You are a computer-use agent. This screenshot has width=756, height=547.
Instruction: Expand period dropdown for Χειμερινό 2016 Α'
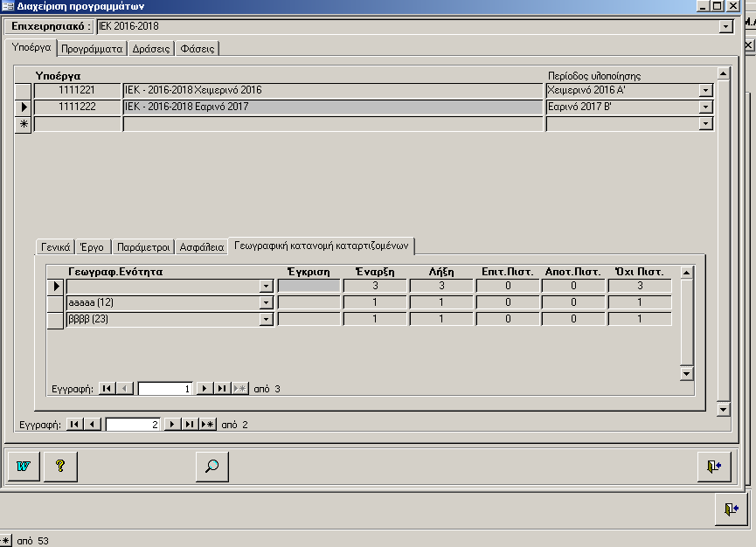pos(705,90)
